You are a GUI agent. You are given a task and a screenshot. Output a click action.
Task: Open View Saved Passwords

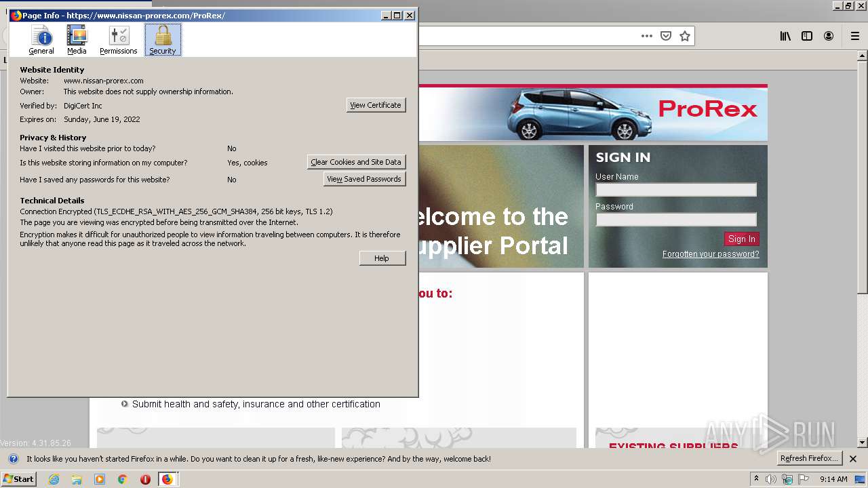[x=364, y=179]
